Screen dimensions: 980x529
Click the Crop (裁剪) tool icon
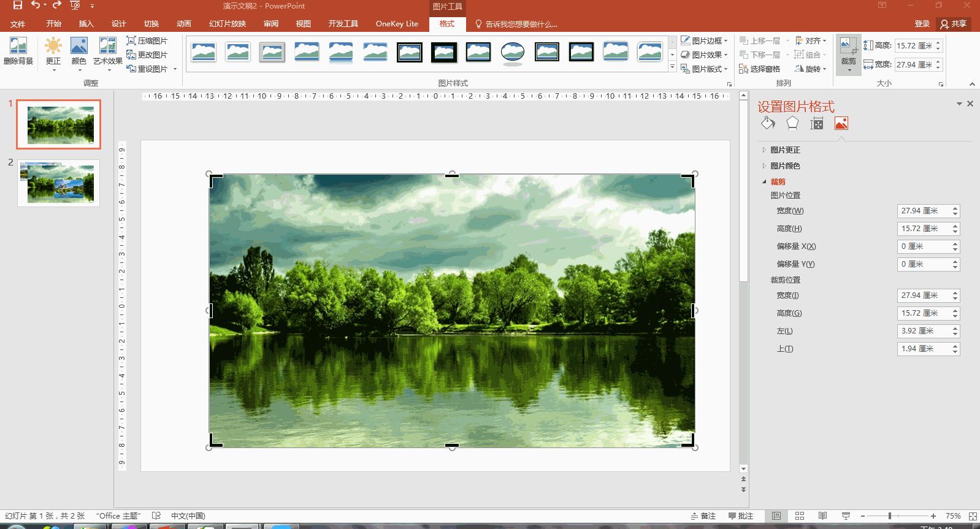(x=848, y=45)
